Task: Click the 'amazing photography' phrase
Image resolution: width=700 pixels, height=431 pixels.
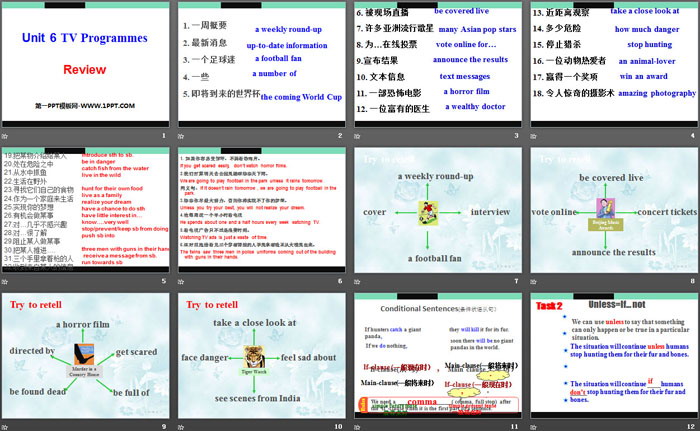Action: (656, 92)
